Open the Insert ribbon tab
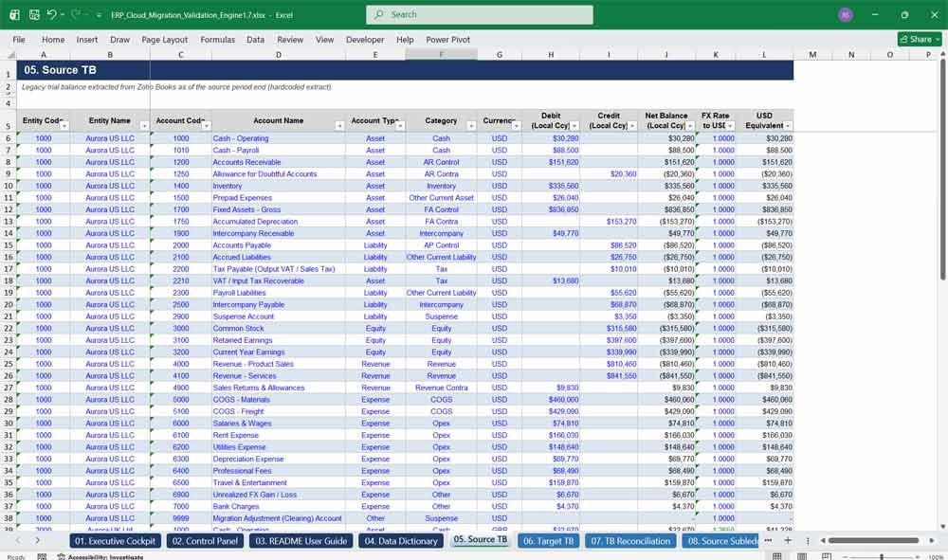Image resolution: width=948 pixels, height=560 pixels. [x=87, y=39]
